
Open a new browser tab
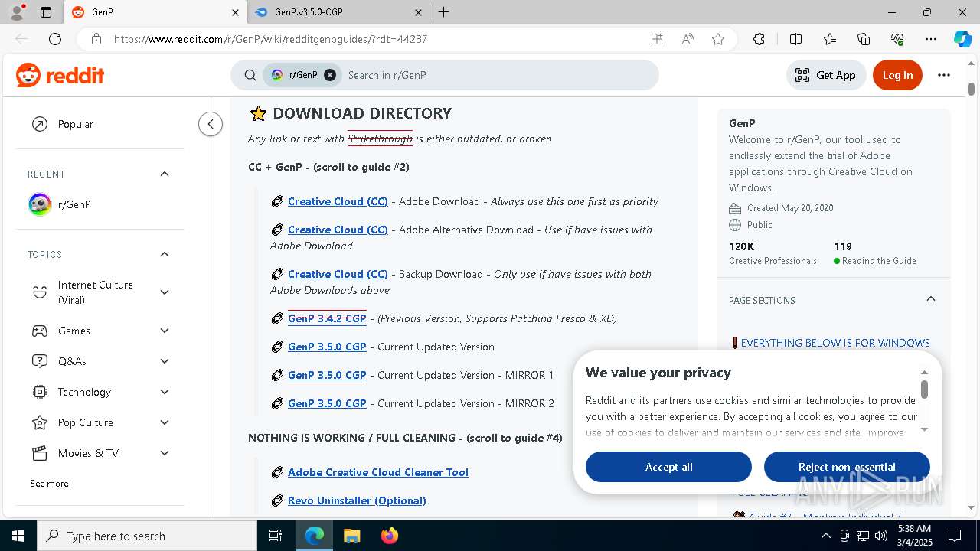[444, 12]
